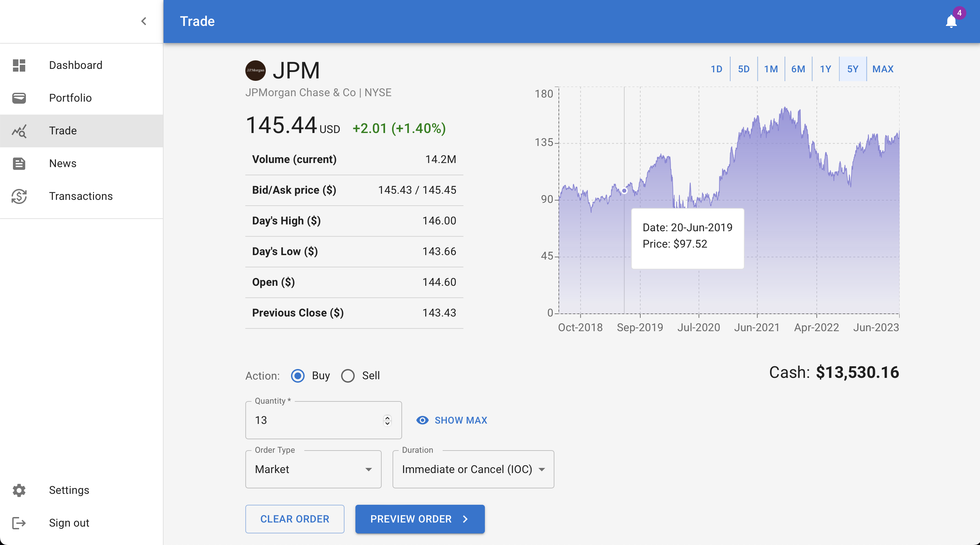This screenshot has height=545, width=980.
Task: Select the 5Y chart range
Action: point(853,69)
